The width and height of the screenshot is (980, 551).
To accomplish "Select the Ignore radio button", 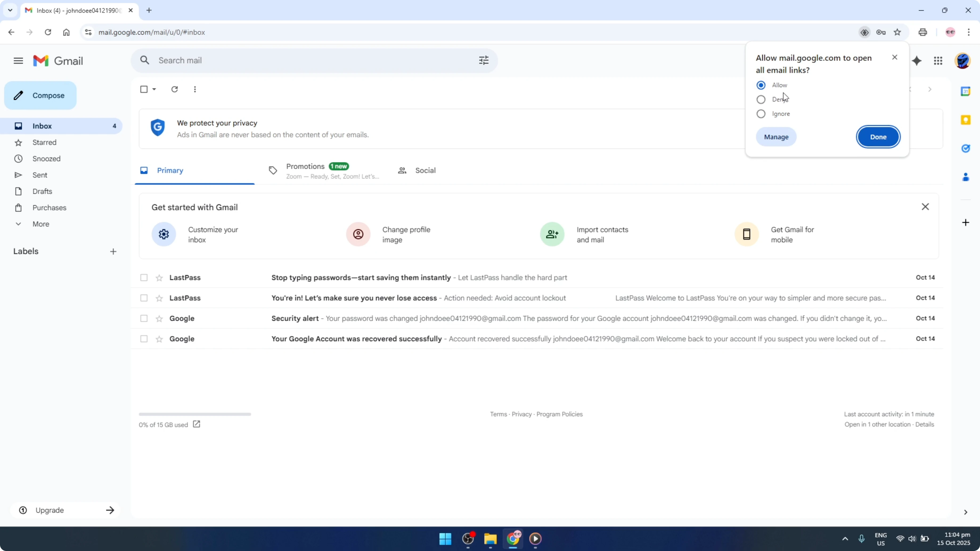I will tap(761, 114).
